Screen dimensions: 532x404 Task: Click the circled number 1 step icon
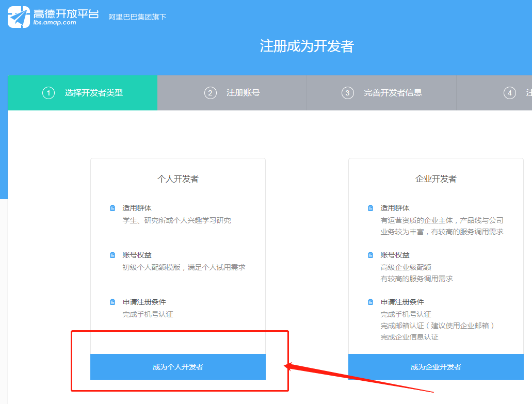[49, 93]
